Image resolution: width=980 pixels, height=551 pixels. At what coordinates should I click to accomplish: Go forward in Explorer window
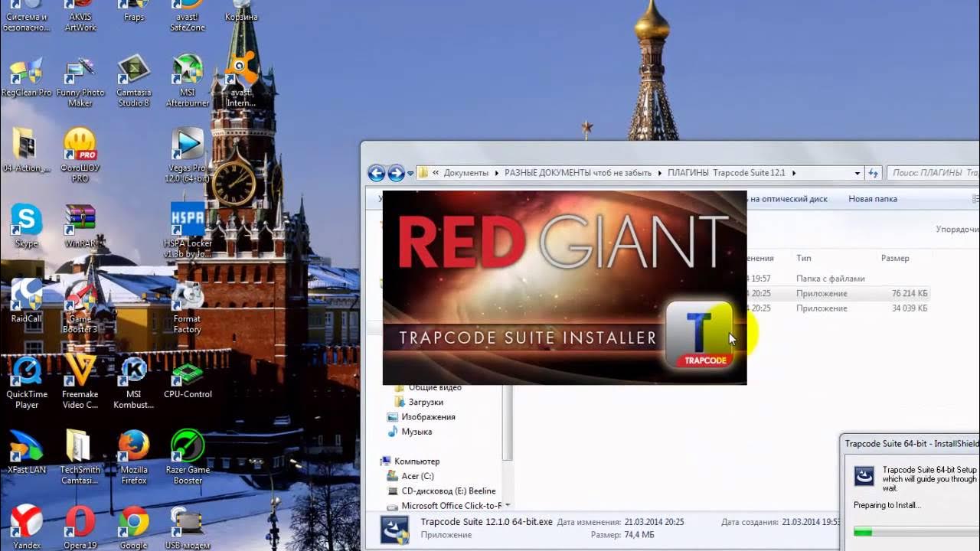396,173
